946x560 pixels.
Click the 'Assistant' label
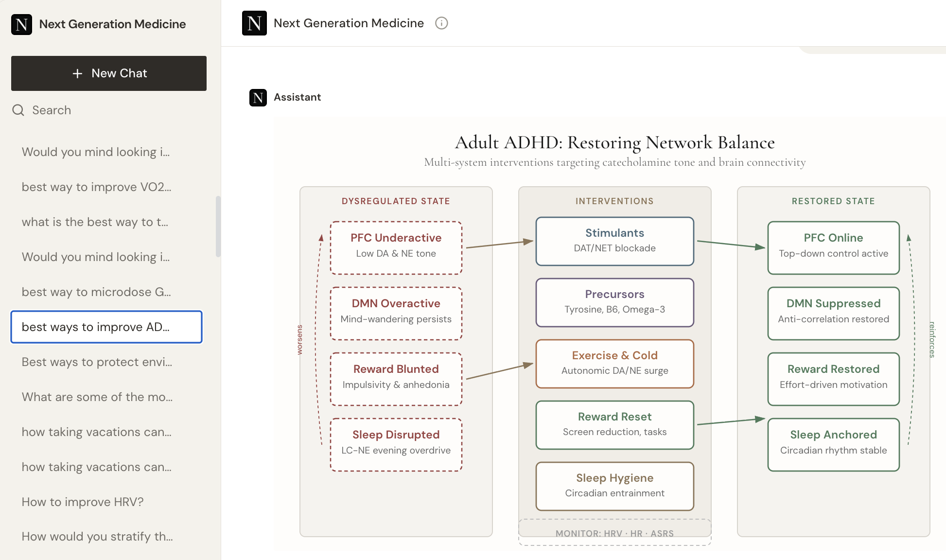298,97
